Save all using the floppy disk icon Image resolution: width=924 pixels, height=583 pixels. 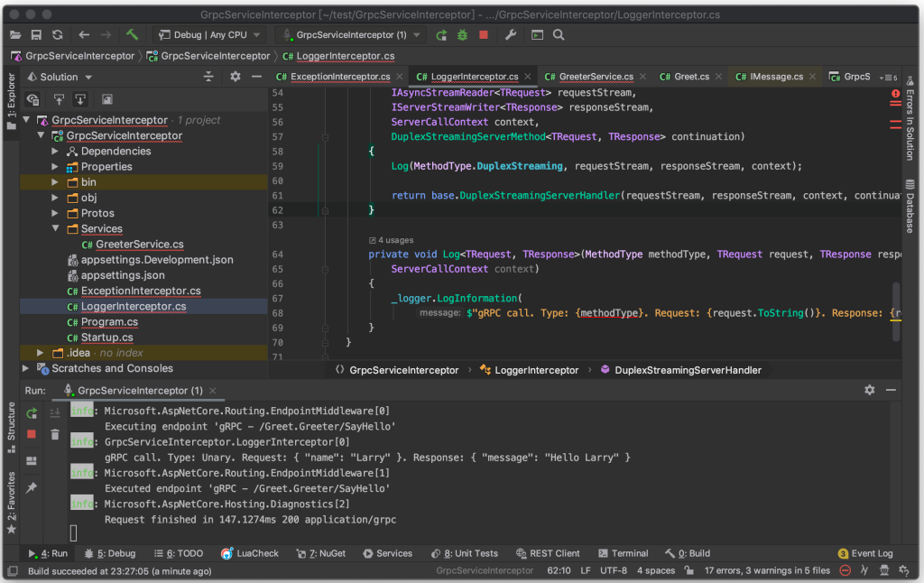pyautogui.click(x=36, y=35)
